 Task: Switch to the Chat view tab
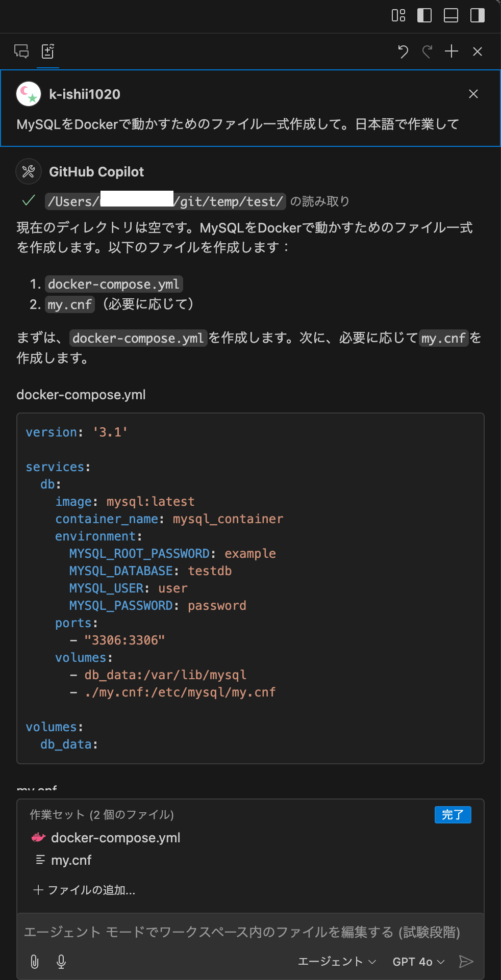coord(21,51)
